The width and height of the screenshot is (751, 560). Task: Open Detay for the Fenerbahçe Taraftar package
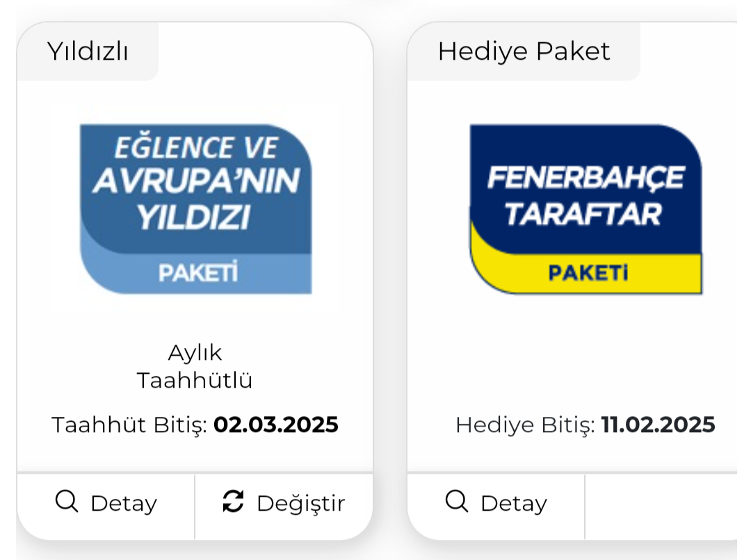click(496, 503)
